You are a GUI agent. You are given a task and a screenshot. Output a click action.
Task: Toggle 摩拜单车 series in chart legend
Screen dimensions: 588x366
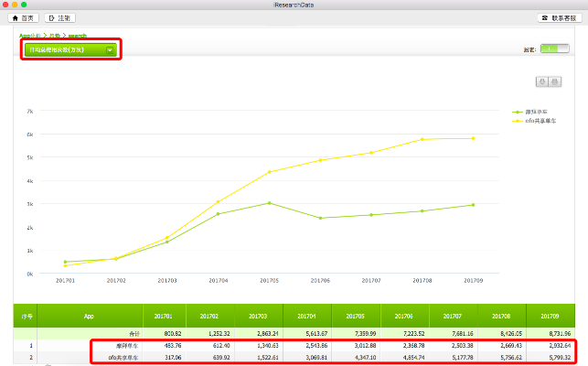pyautogui.click(x=534, y=112)
